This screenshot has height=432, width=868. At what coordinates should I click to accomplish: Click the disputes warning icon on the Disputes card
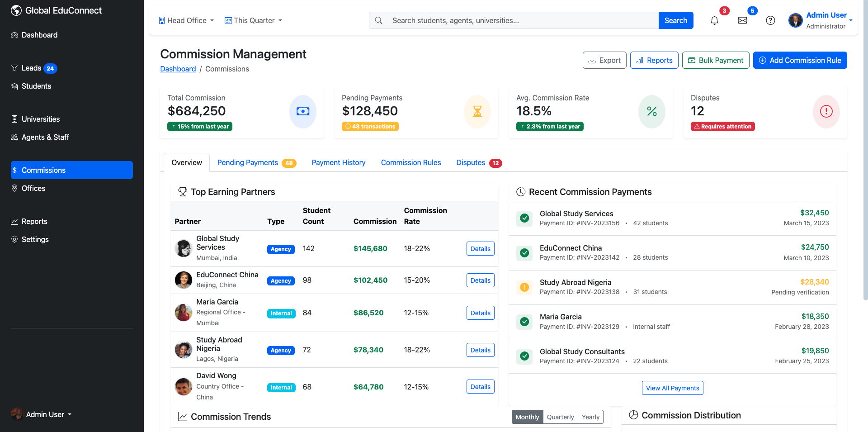(826, 112)
